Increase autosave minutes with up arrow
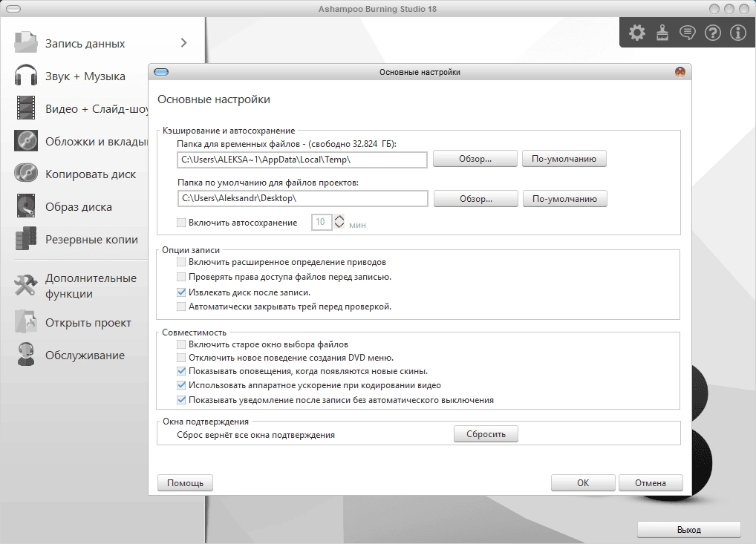This screenshot has width=756, height=544. [x=339, y=218]
